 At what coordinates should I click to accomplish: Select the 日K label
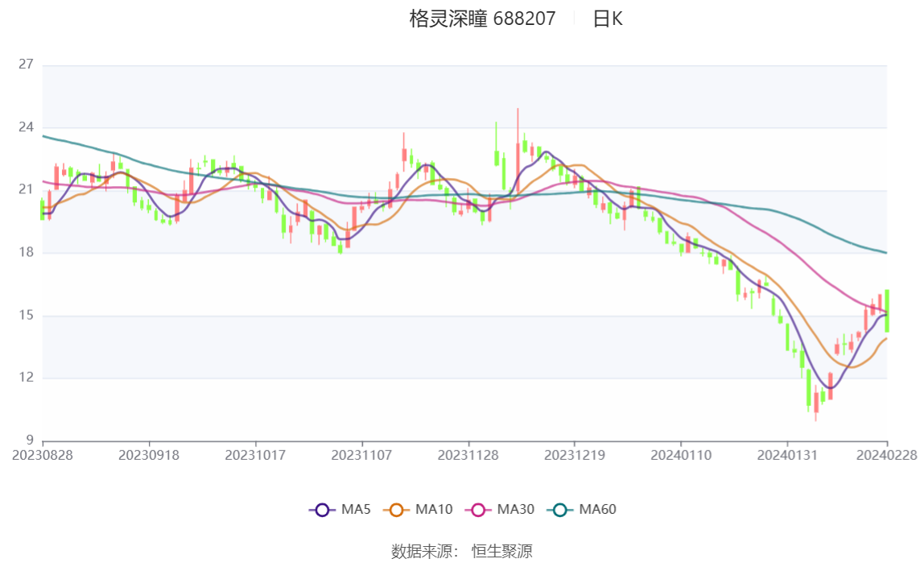[x=608, y=19]
